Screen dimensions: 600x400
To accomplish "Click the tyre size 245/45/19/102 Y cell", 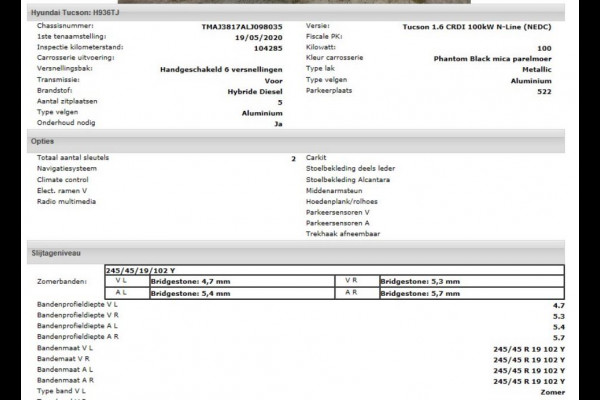I will pos(140,271).
